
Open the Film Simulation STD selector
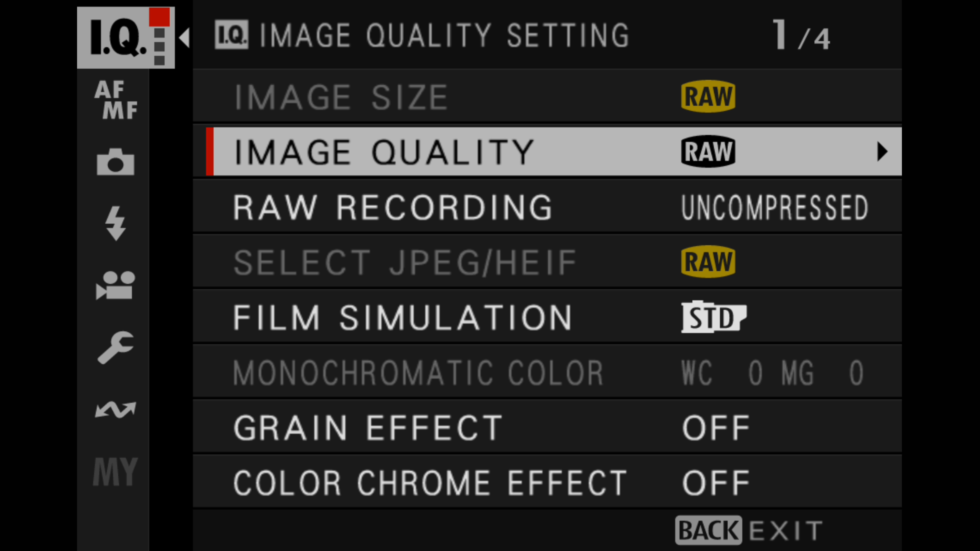(713, 318)
